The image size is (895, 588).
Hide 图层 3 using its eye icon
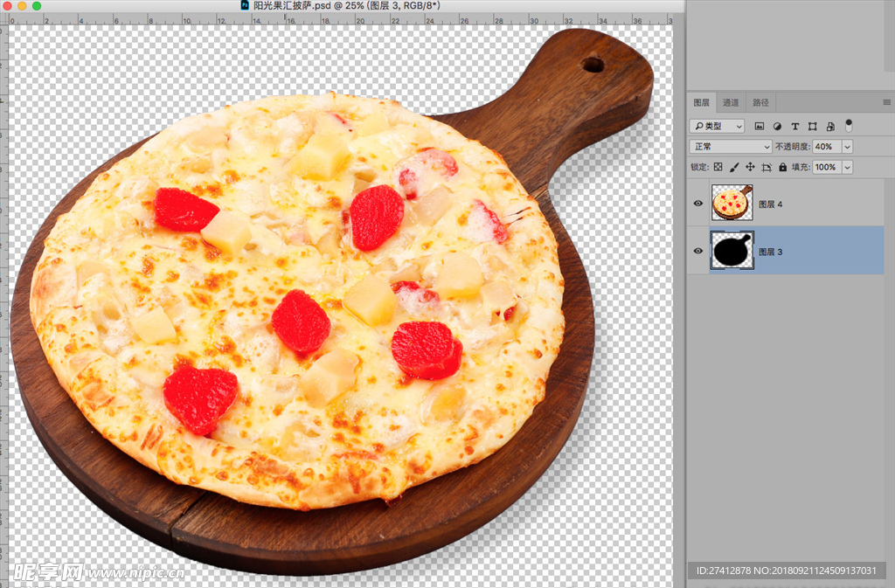[697, 251]
